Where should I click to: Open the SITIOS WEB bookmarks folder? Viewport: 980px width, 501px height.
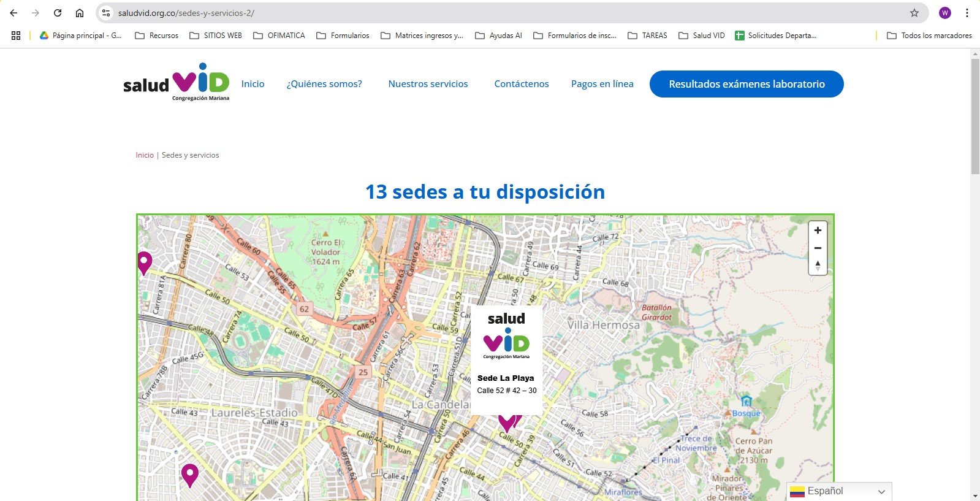[x=216, y=36]
